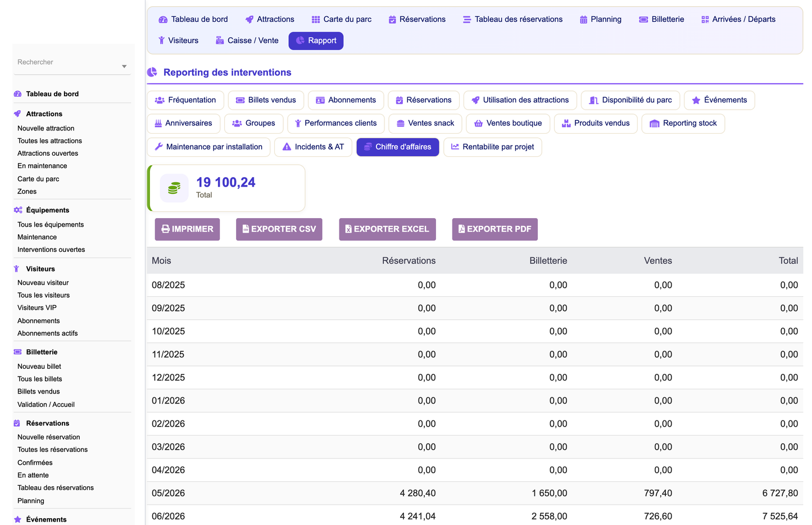Viewport: 812px width, 525px height.
Task: Open Performances clients report
Action: click(336, 123)
